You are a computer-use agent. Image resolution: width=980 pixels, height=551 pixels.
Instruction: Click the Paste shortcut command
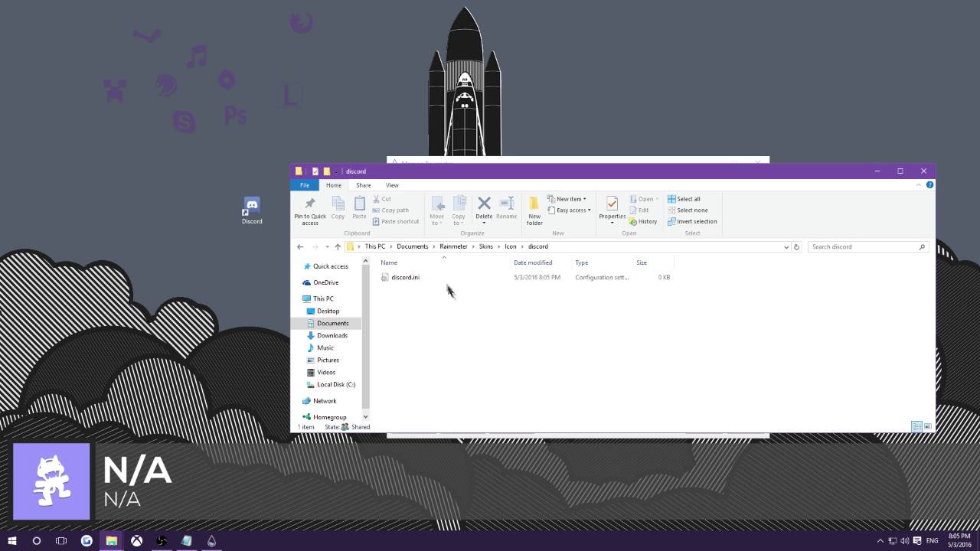coord(396,221)
